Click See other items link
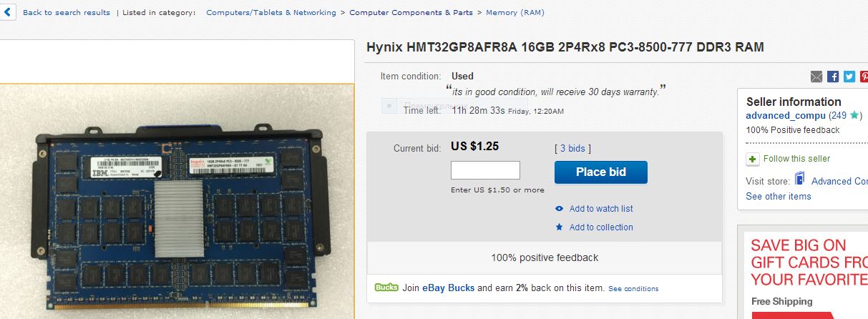The width and height of the screenshot is (868, 319). click(778, 196)
